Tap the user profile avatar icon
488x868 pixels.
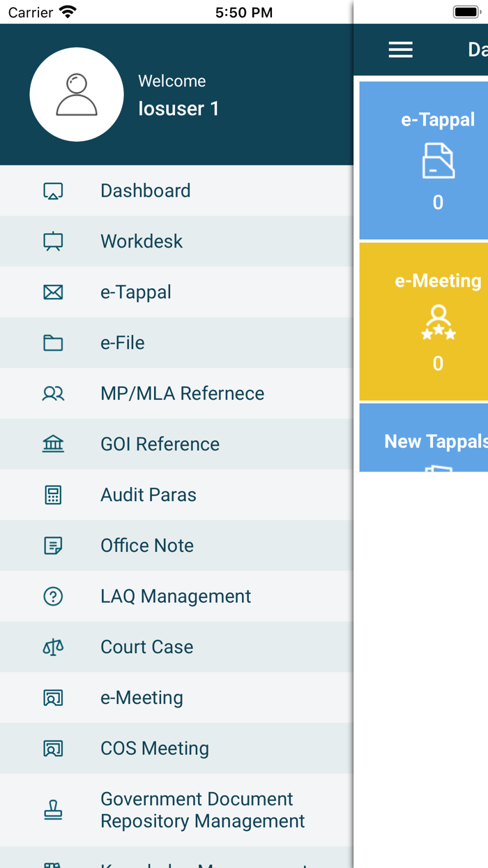pyautogui.click(x=77, y=94)
